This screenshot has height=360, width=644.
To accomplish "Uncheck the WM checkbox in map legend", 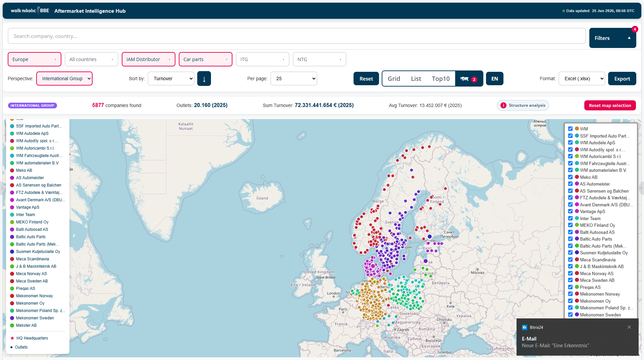I will pyautogui.click(x=570, y=129).
